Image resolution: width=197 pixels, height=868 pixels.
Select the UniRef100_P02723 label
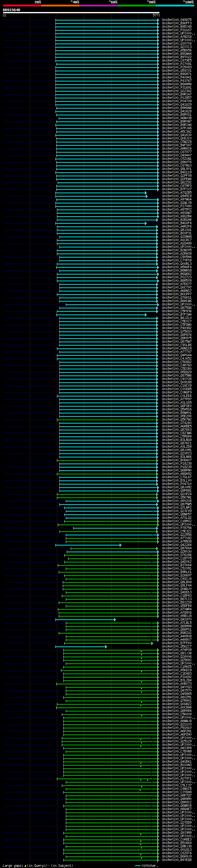[177, 278]
